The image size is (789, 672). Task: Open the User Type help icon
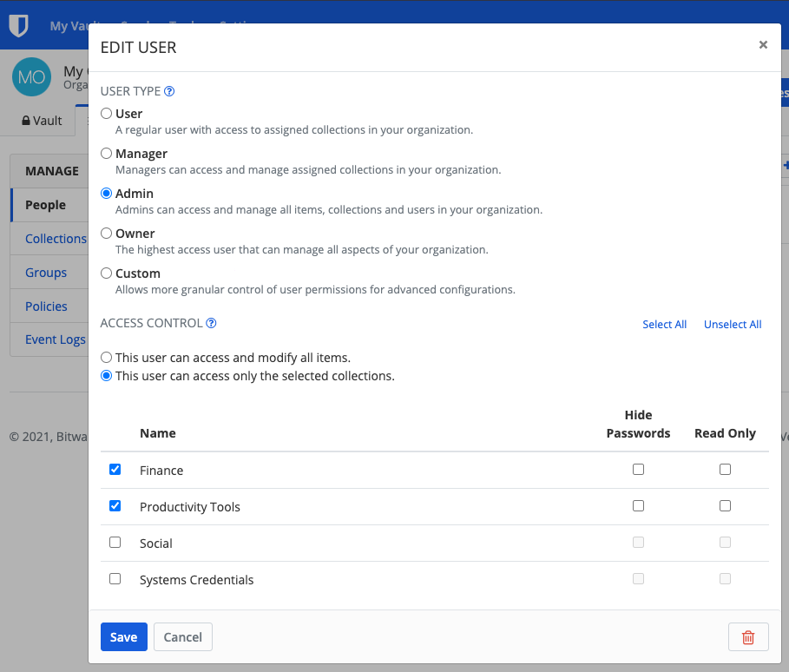(x=169, y=91)
